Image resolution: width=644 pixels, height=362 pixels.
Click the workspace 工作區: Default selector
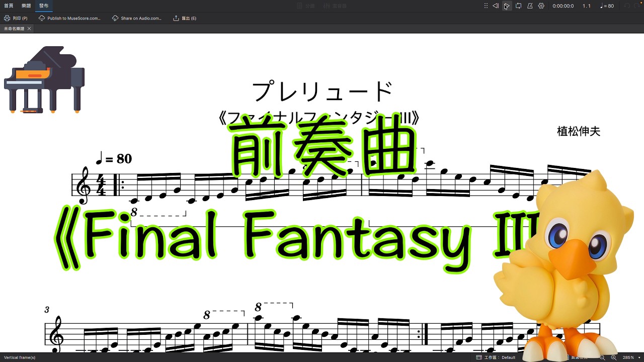tap(496, 357)
